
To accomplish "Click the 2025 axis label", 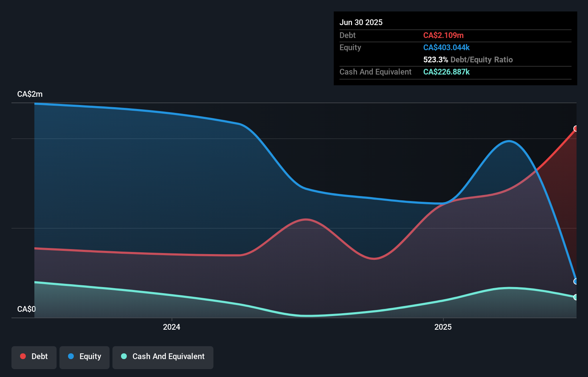I will point(443,326).
